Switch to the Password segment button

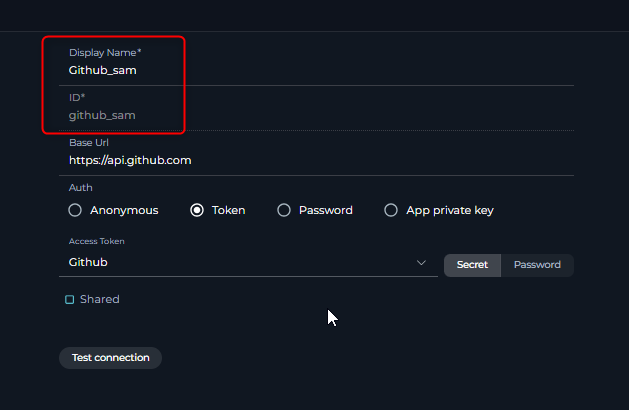coord(537,265)
